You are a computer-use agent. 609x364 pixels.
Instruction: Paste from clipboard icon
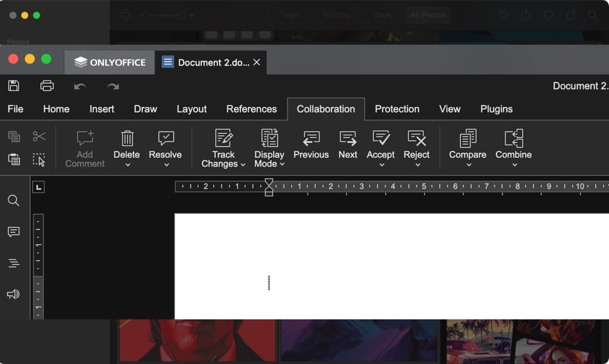point(14,160)
